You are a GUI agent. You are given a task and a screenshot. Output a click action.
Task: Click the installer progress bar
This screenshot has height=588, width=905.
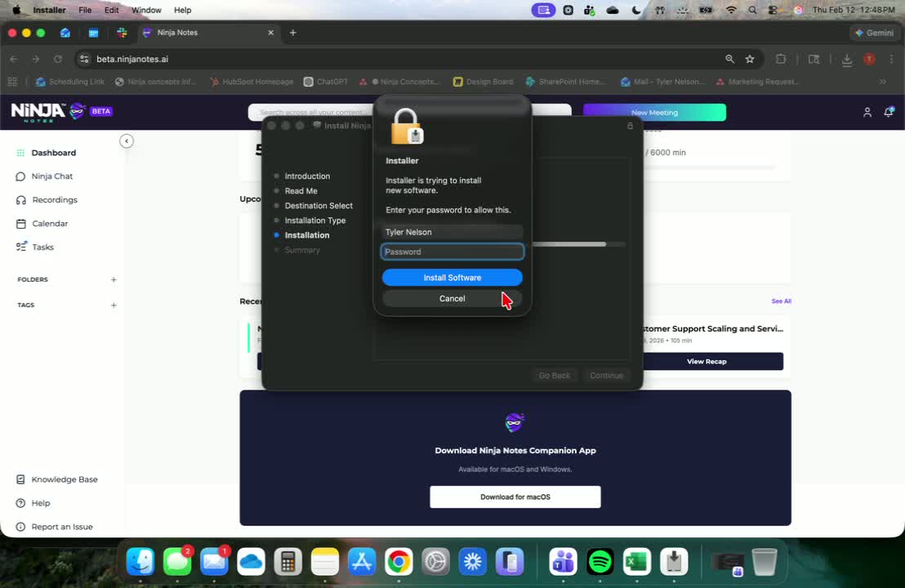point(578,245)
